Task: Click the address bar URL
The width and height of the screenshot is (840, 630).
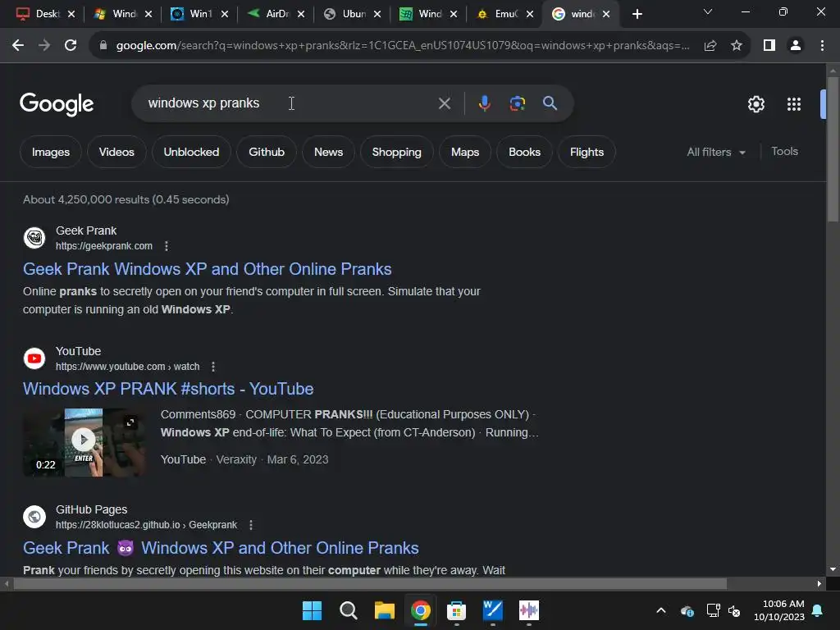Action: click(402, 46)
